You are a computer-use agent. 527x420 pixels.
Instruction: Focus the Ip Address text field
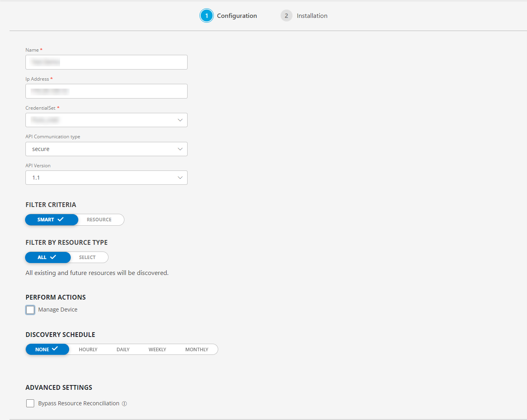tap(107, 91)
